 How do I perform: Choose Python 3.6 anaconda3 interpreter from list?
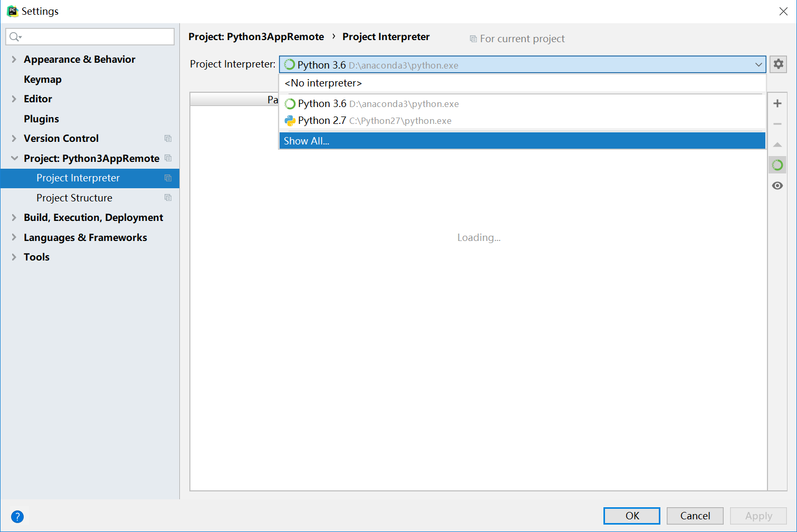tap(522, 104)
